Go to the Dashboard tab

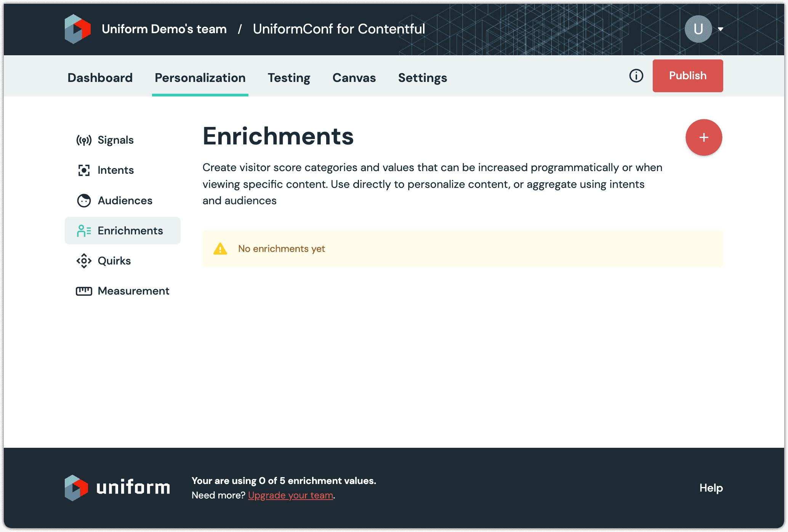point(100,78)
